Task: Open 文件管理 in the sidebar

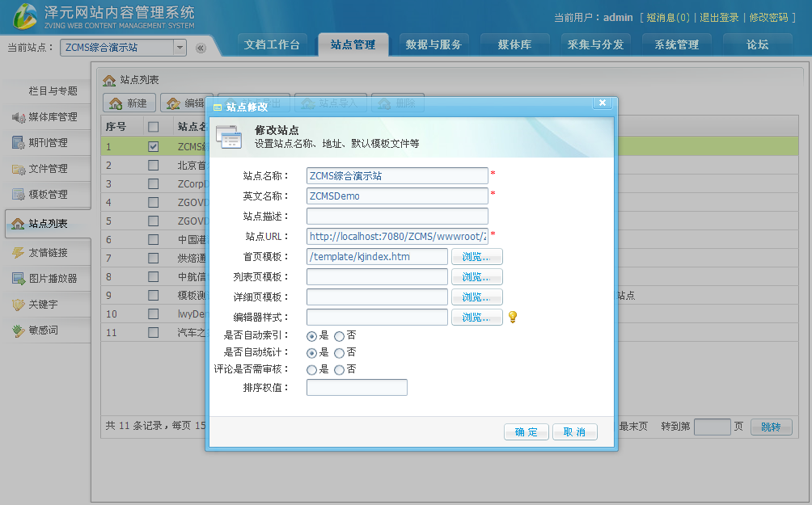Action: (x=47, y=169)
